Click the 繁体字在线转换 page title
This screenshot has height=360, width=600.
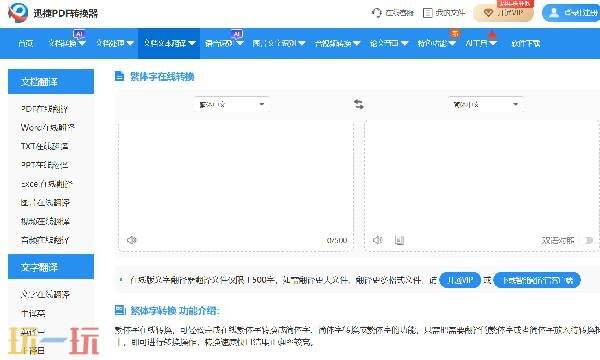click(162, 77)
